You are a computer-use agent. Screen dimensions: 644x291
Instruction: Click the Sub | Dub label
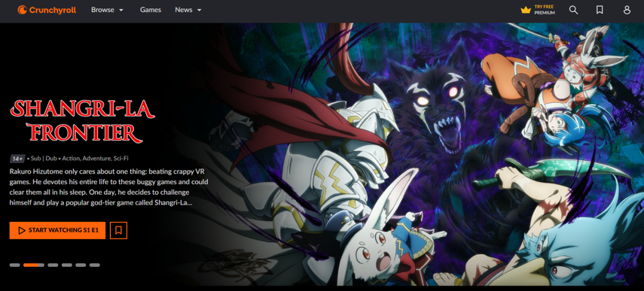pos(43,158)
